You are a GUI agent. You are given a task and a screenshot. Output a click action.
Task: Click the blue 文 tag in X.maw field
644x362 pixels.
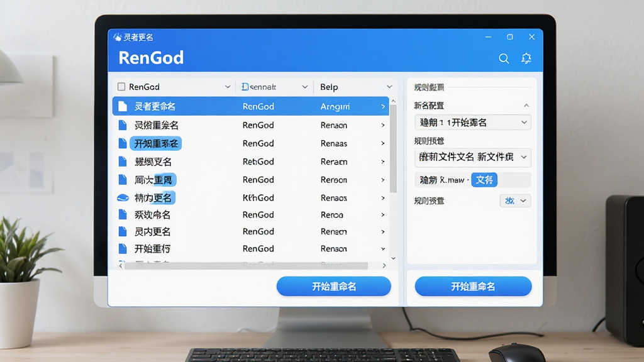tap(484, 180)
